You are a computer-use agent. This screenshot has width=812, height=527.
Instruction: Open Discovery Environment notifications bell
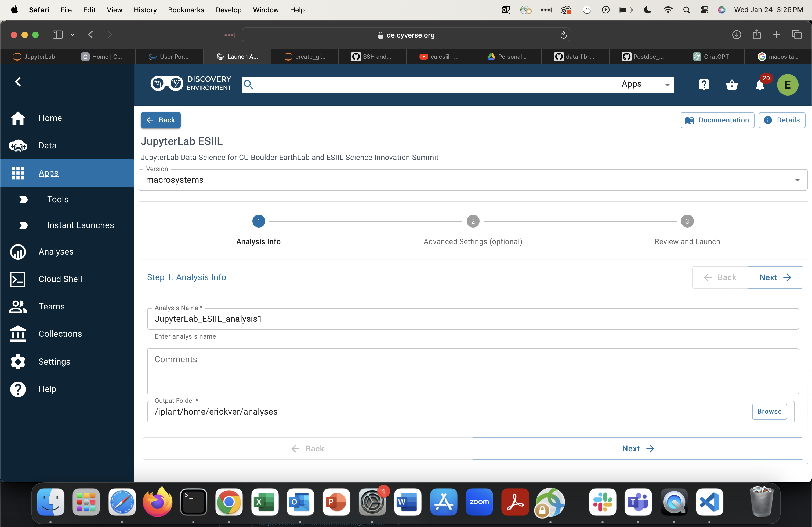pos(760,85)
